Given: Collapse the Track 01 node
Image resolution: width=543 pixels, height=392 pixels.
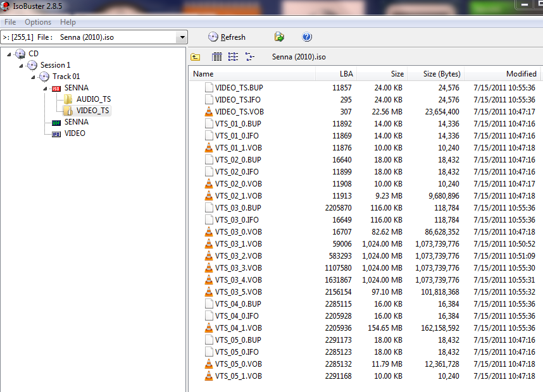Looking at the screenshot, I should point(34,77).
